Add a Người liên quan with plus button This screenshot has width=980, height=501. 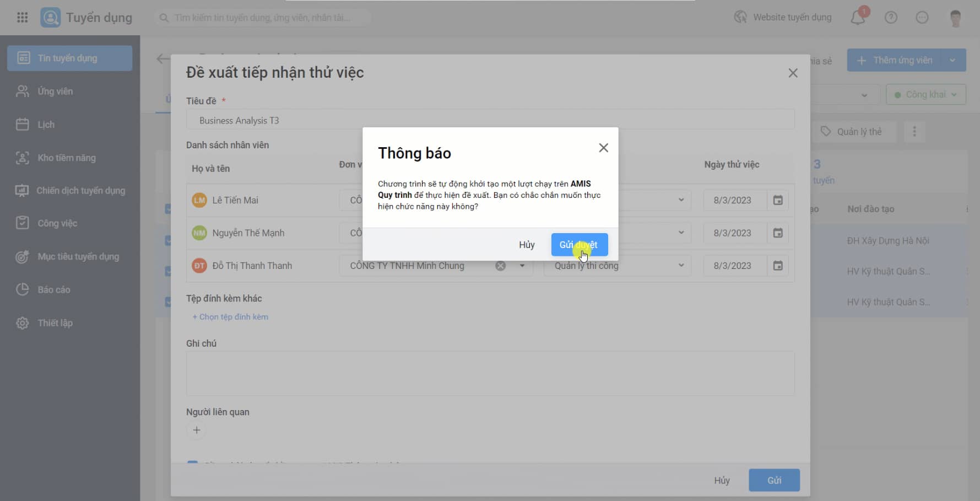pos(197,430)
